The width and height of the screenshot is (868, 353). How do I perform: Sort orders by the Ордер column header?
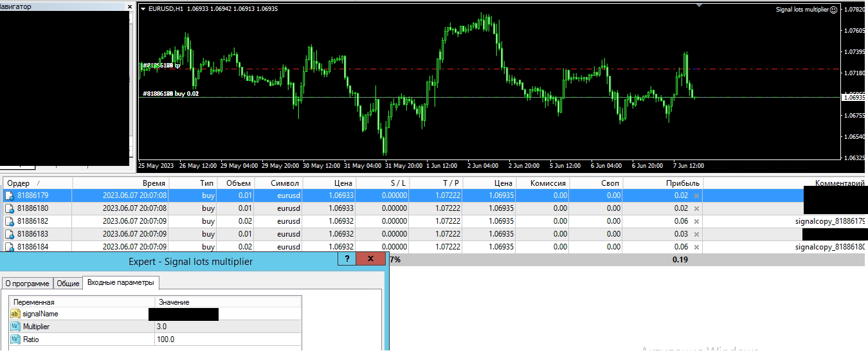point(18,183)
